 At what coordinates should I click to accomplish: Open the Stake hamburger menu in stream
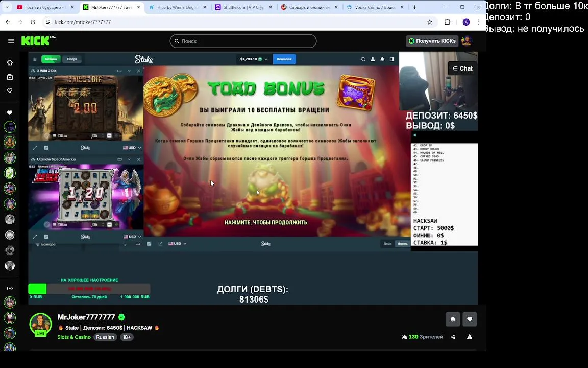35,59
